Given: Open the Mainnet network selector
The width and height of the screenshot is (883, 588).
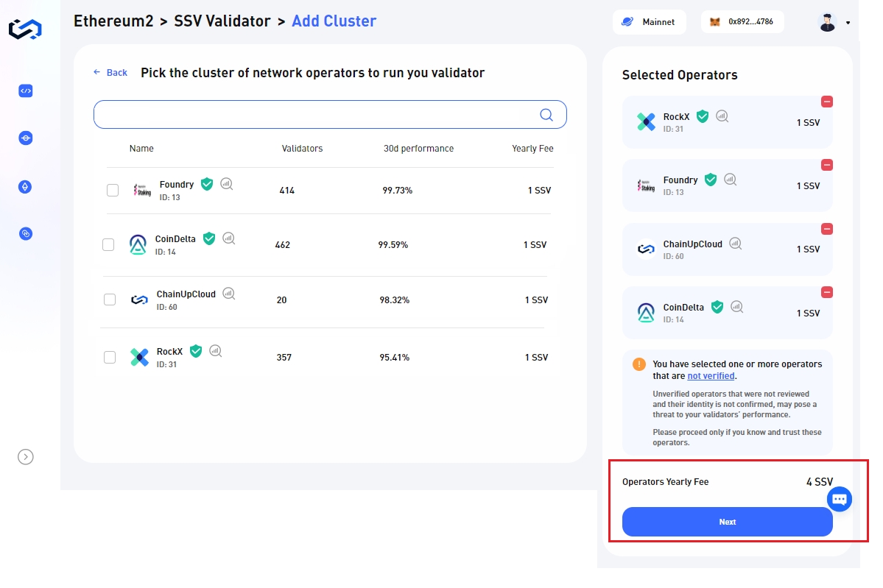Looking at the screenshot, I should click(x=649, y=22).
